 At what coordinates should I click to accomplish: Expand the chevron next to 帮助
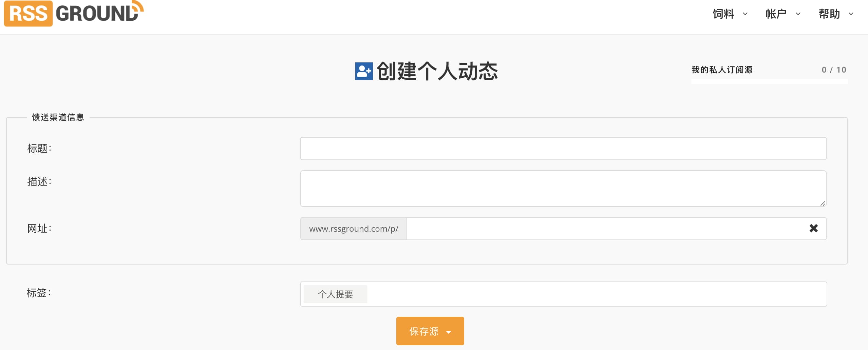[x=851, y=14]
